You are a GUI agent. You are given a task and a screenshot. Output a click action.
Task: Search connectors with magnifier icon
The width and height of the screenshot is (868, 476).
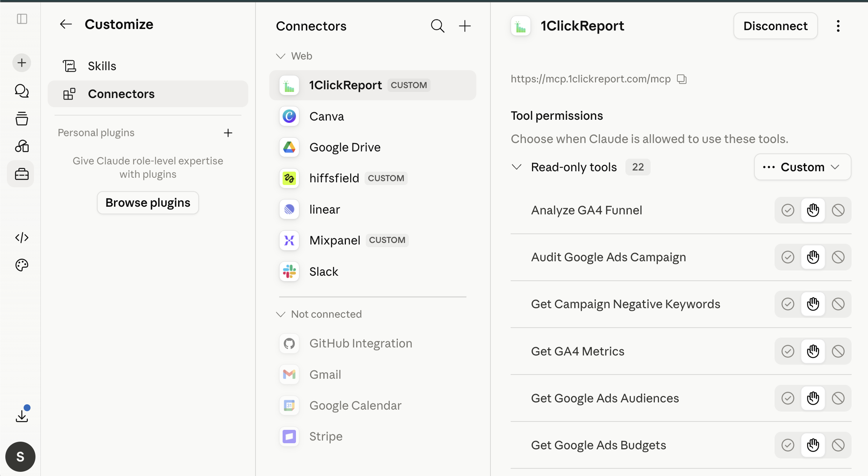point(437,26)
